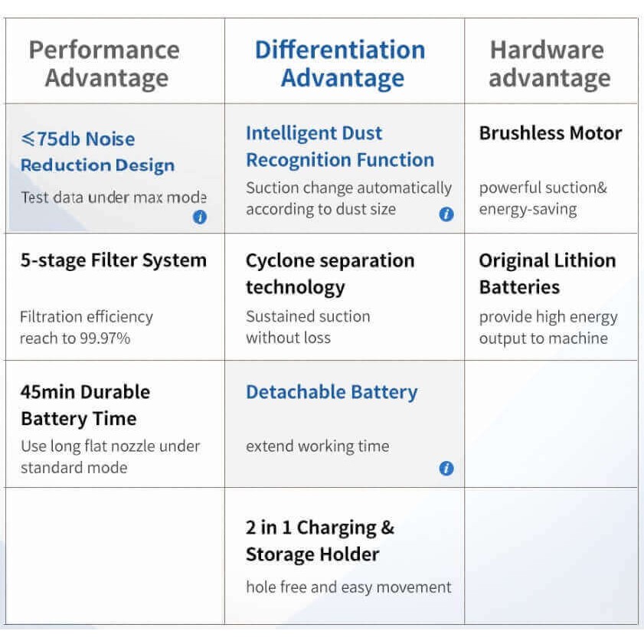
Task: Click the Brushless Motor heading
Action: pyautogui.click(x=550, y=133)
